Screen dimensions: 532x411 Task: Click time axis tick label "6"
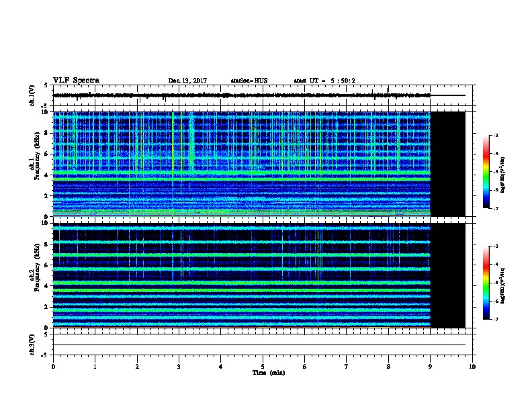pos(305,367)
